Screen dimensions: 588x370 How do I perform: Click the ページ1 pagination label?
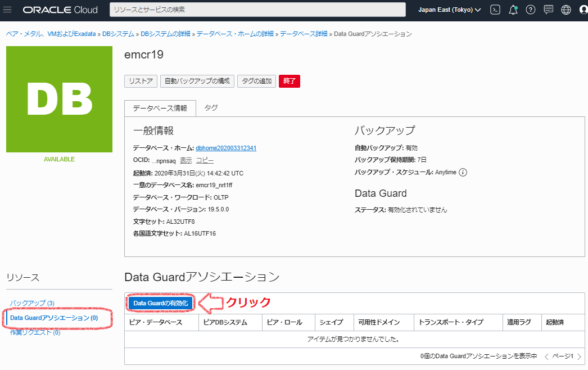pyautogui.click(x=563, y=356)
